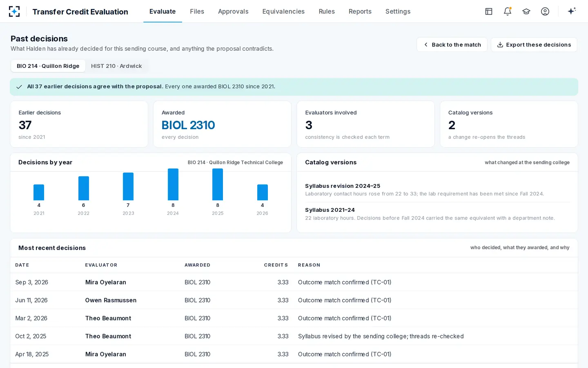588x368 pixels.
Task: Click Theo Beaumont in the Mar 2, 2026 row
Action: (x=108, y=318)
